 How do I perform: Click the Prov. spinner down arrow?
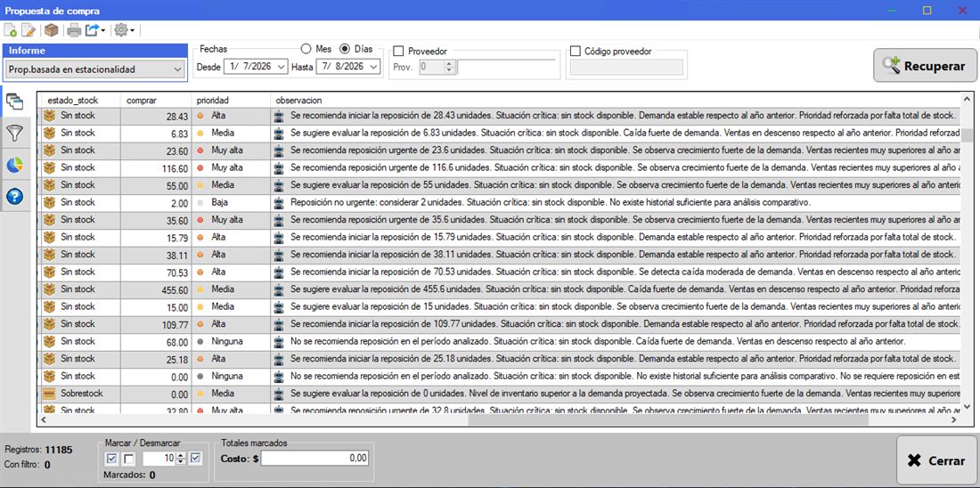(448, 70)
